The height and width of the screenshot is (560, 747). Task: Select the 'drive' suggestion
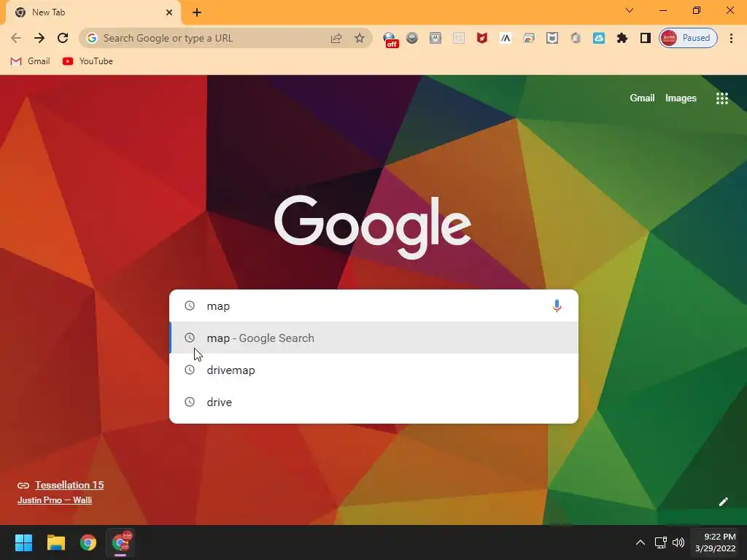[x=374, y=402]
